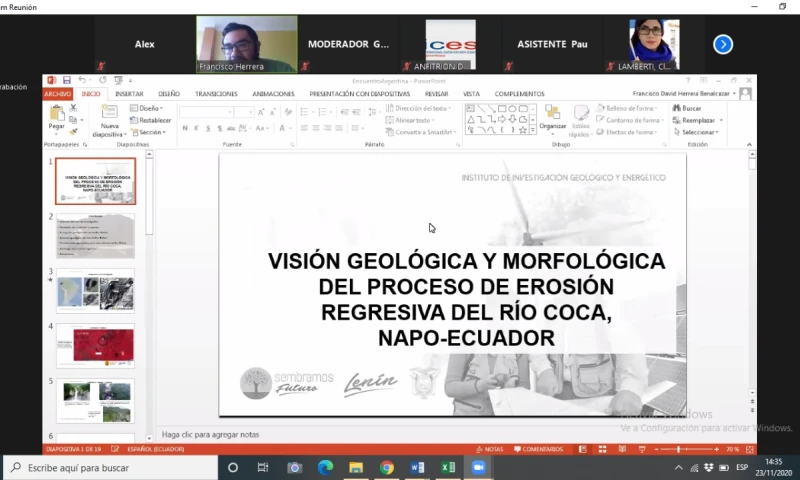The width and height of the screenshot is (800, 480).
Task: Toggle NOTAS pane in status bar
Action: pos(489,449)
